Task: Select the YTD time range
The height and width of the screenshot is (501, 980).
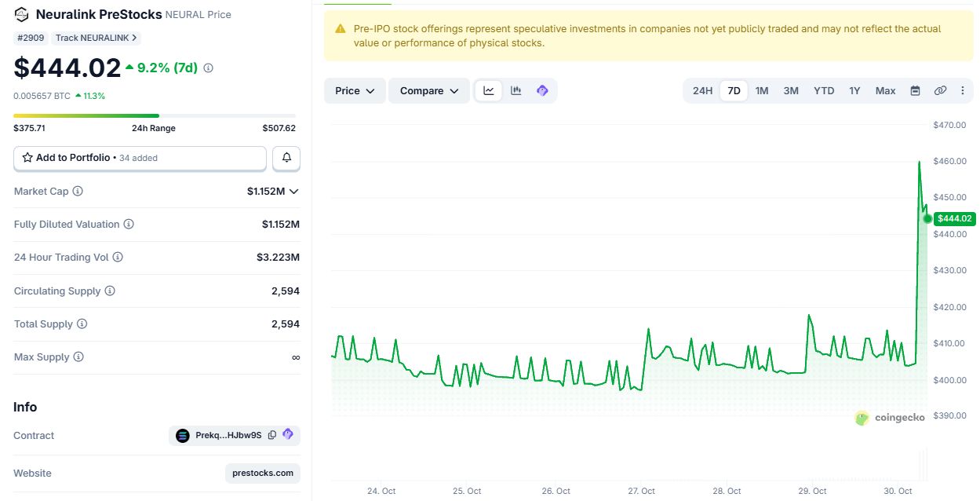Action: point(824,91)
